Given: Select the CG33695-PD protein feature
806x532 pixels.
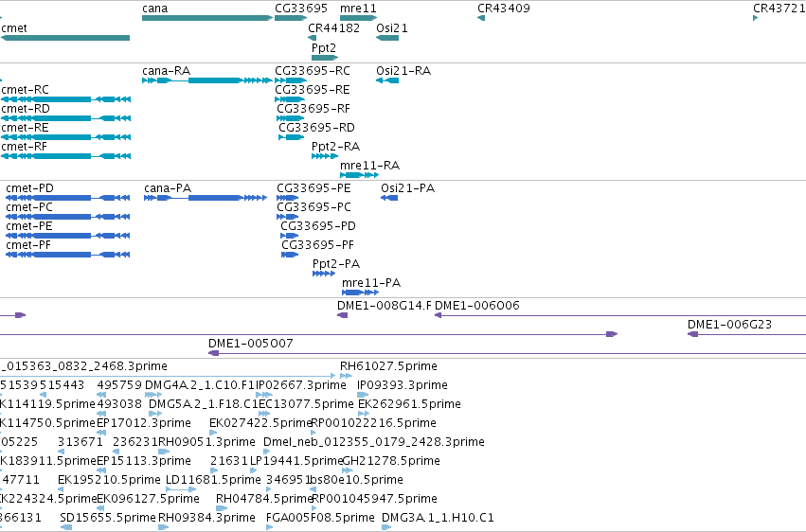Looking at the screenshot, I should [290, 237].
